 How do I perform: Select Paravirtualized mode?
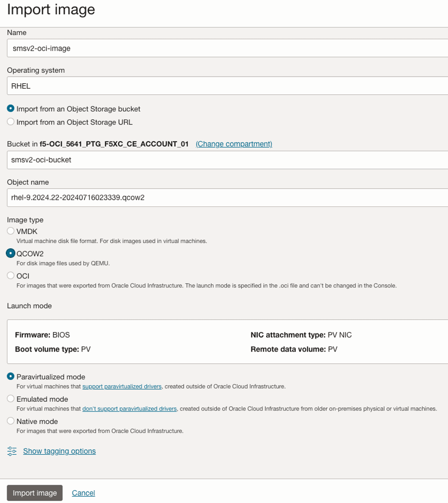(x=11, y=377)
